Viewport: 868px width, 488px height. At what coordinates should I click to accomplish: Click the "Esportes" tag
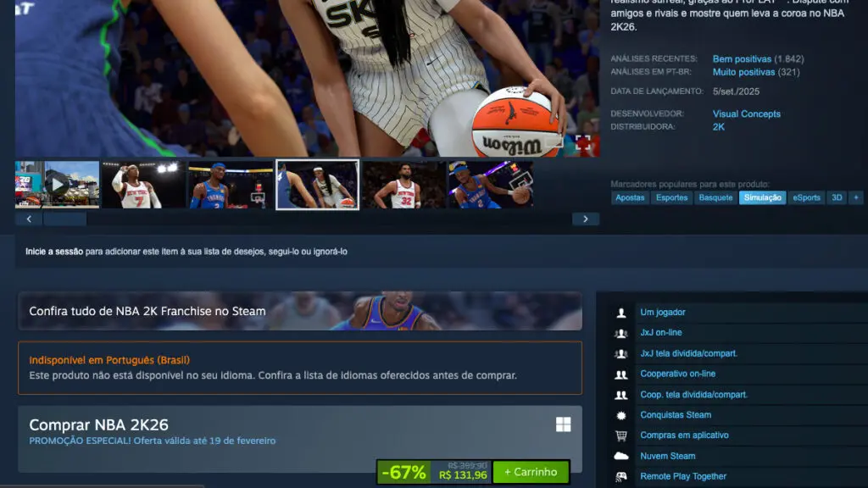671,197
